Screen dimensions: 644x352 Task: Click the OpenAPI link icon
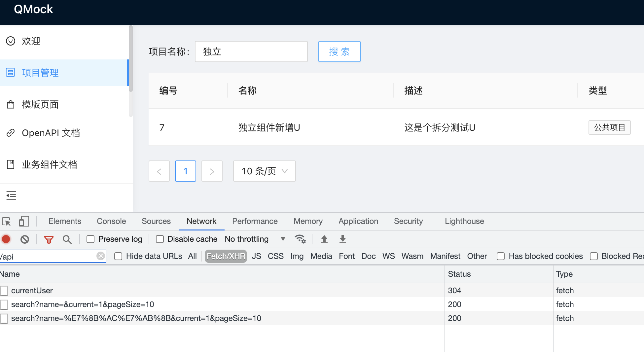(11, 133)
